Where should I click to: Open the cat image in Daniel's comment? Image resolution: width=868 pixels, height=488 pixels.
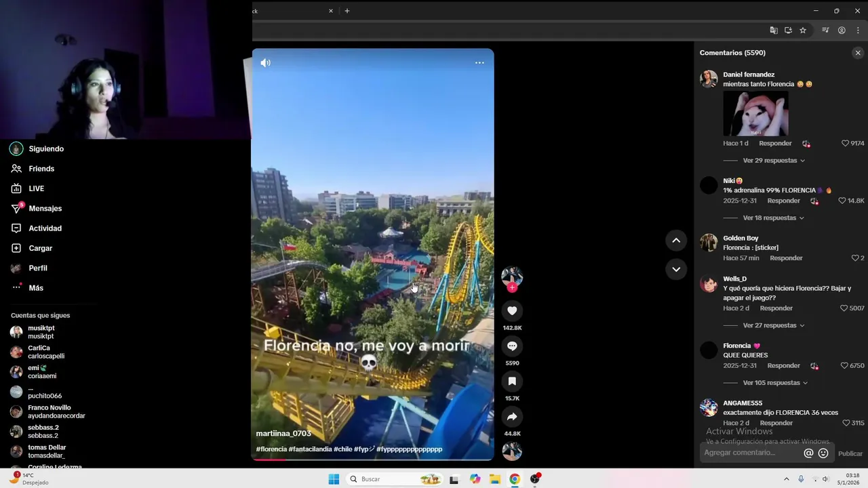(755, 114)
